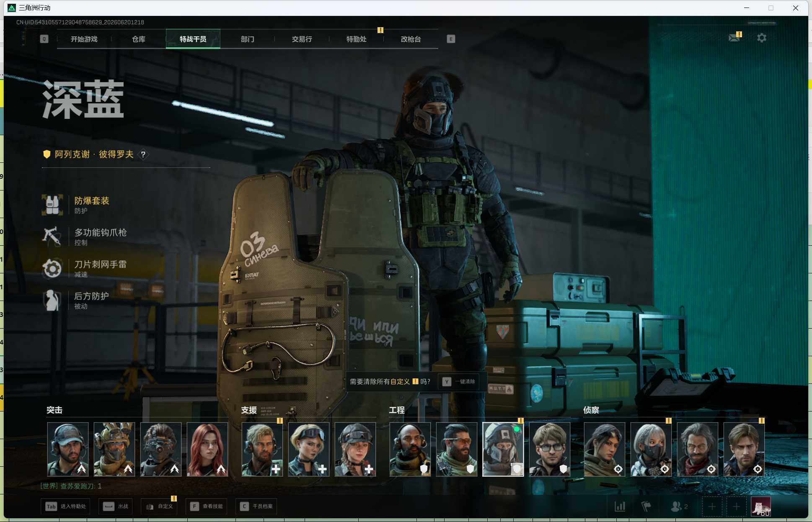
Task: Select the 后方防护 passive skill icon
Action: (x=52, y=300)
